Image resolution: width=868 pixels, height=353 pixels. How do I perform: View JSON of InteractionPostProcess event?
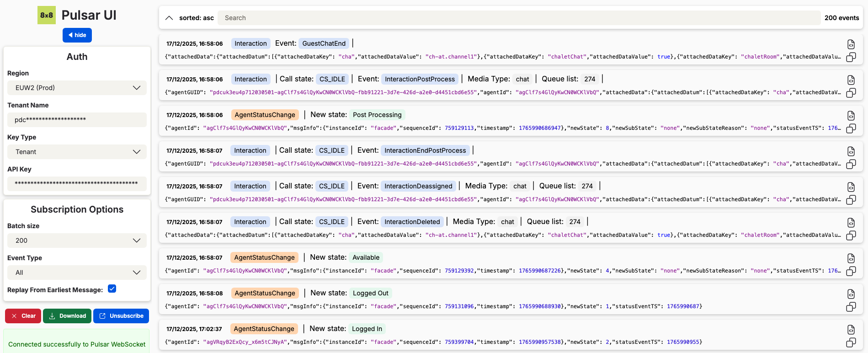tap(851, 80)
